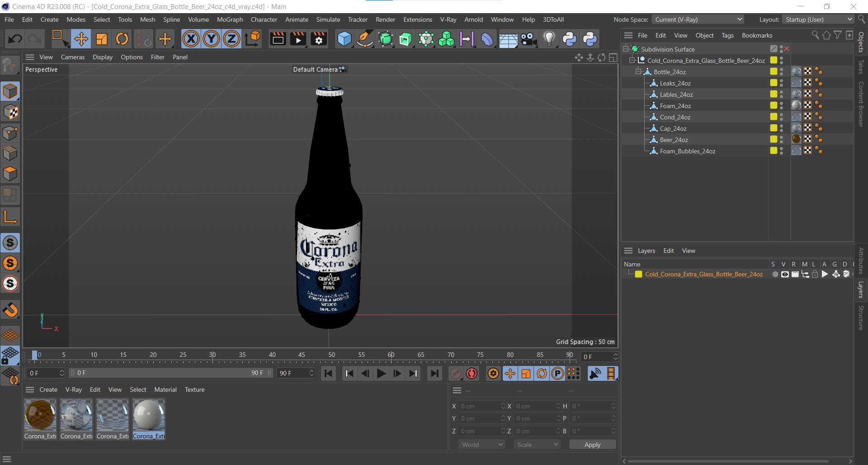Toggle Z axis lock
Viewport: 868px width, 465px height.
tap(231, 39)
